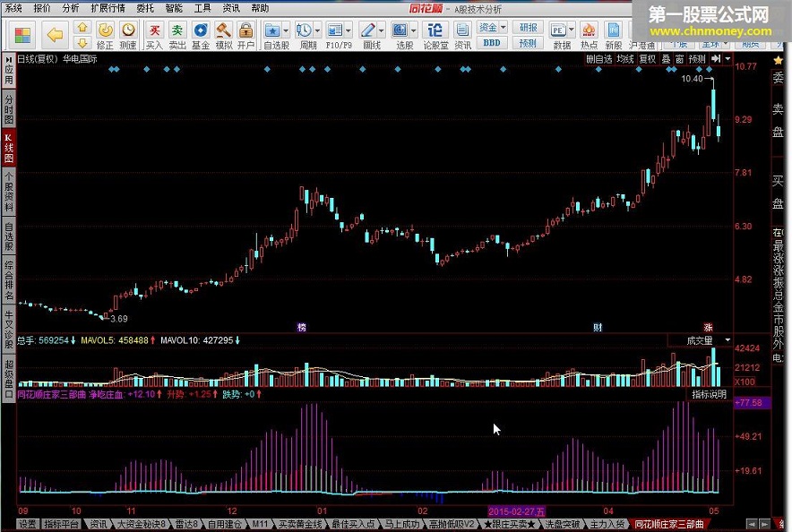Expand the 资金 dropdown arrow
Image resolution: width=792 pixels, height=532 pixels.
(504, 27)
